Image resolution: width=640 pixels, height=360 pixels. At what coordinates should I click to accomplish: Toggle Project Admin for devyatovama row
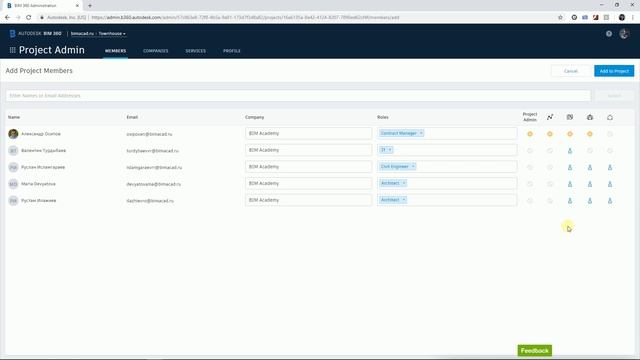coord(530,184)
